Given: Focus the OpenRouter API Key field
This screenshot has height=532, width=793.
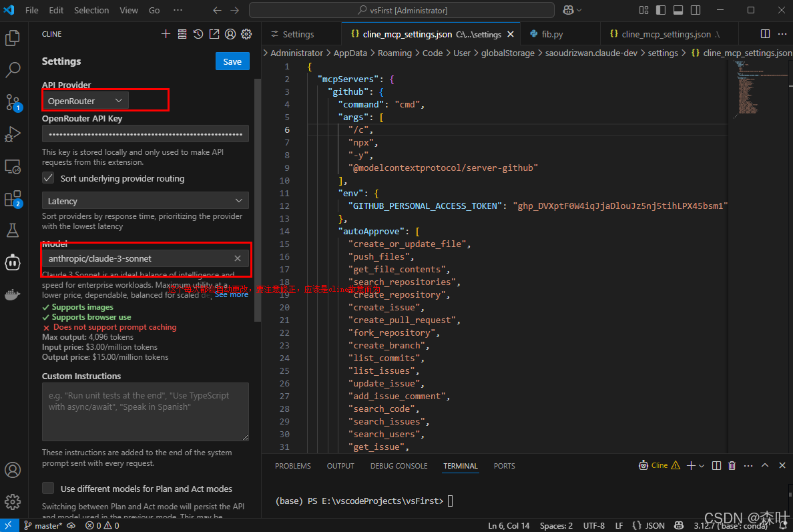Looking at the screenshot, I should click(145, 134).
